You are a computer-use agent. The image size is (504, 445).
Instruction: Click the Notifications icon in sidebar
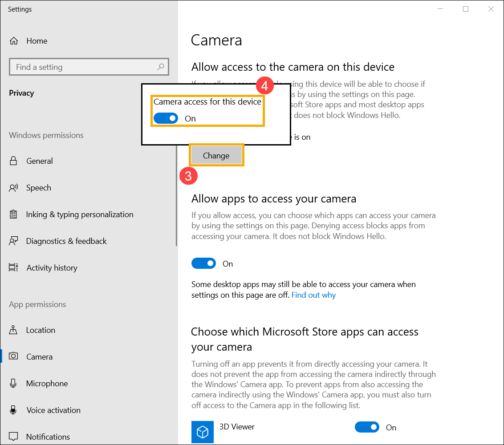pos(13,437)
